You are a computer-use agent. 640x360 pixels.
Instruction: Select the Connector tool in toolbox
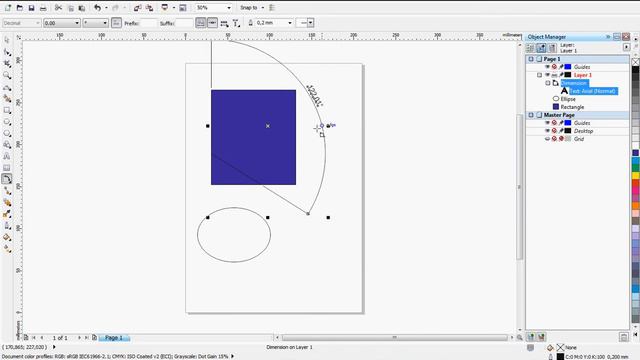click(x=7, y=191)
